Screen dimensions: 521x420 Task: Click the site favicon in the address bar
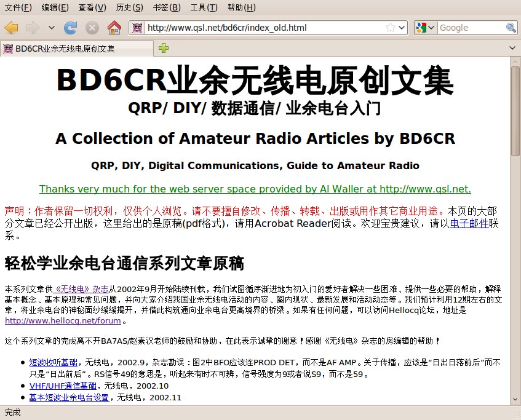(x=137, y=28)
